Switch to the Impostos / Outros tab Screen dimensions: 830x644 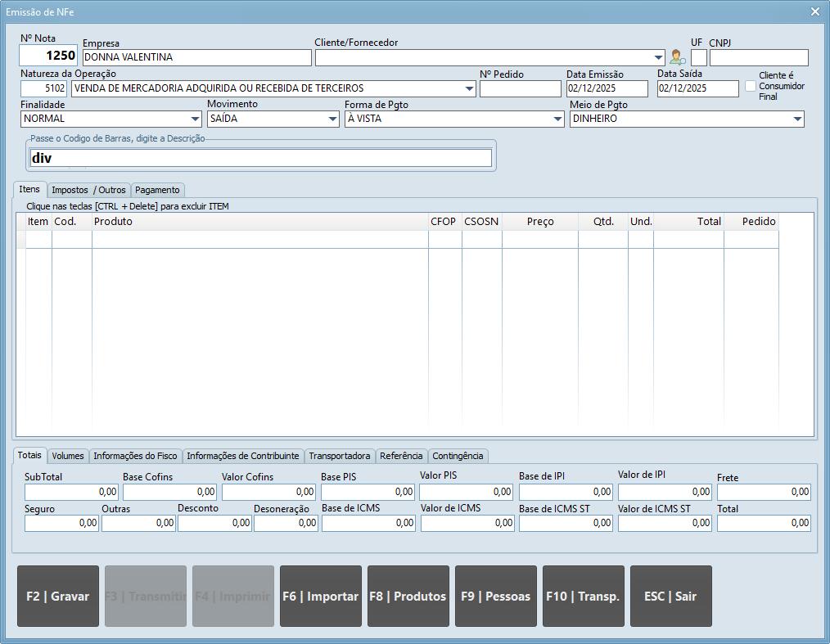(88, 190)
